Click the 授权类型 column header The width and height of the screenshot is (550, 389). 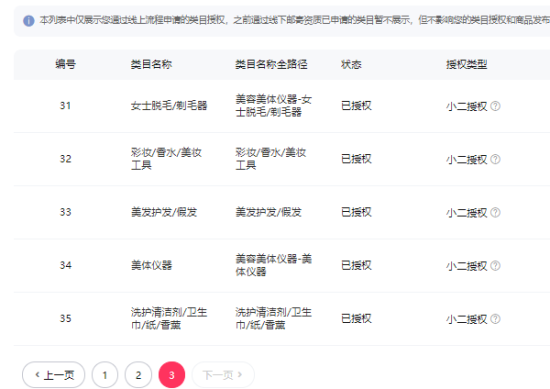coord(467,64)
